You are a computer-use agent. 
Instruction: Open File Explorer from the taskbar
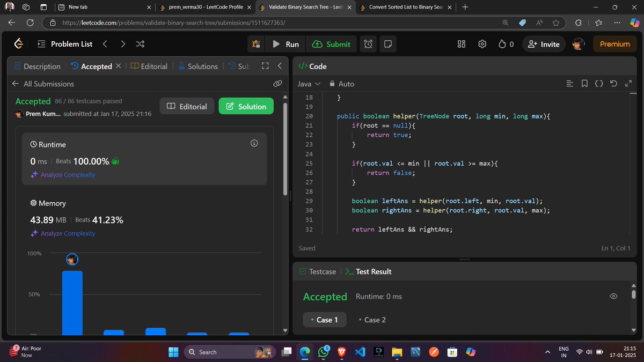[397, 352]
